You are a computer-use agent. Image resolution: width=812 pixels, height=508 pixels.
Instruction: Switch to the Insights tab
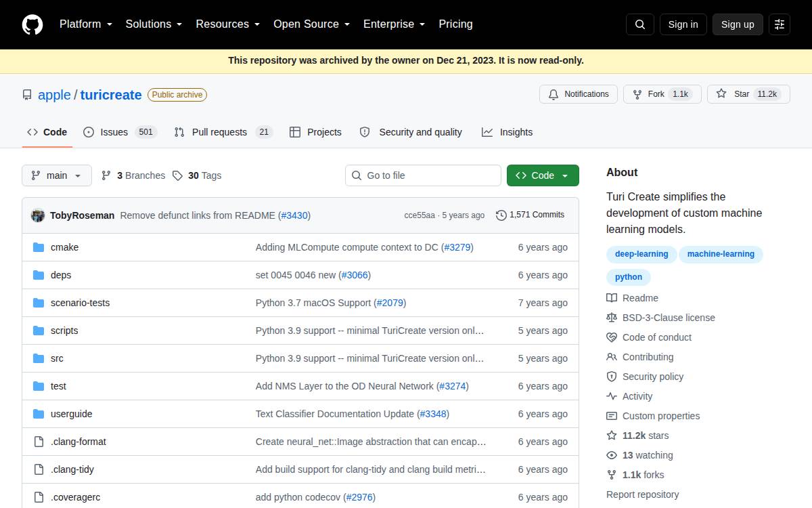(x=507, y=132)
